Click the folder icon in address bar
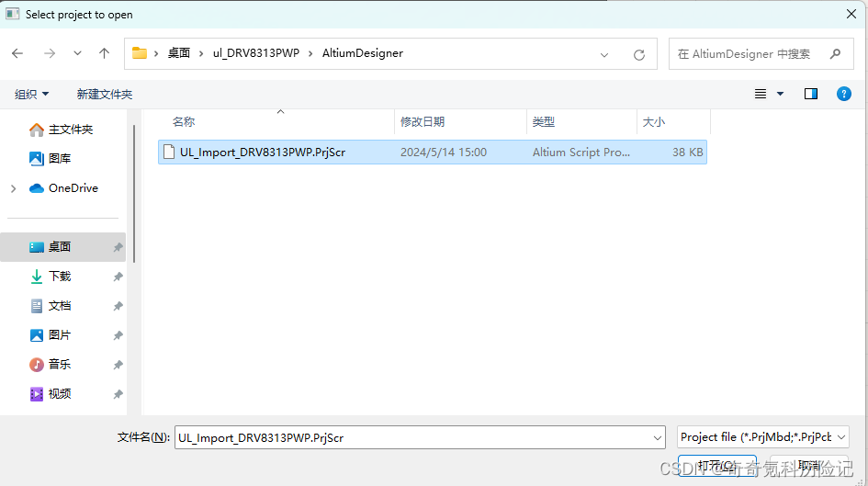This screenshot has width=868, height=486. click(x=140, y=53)
